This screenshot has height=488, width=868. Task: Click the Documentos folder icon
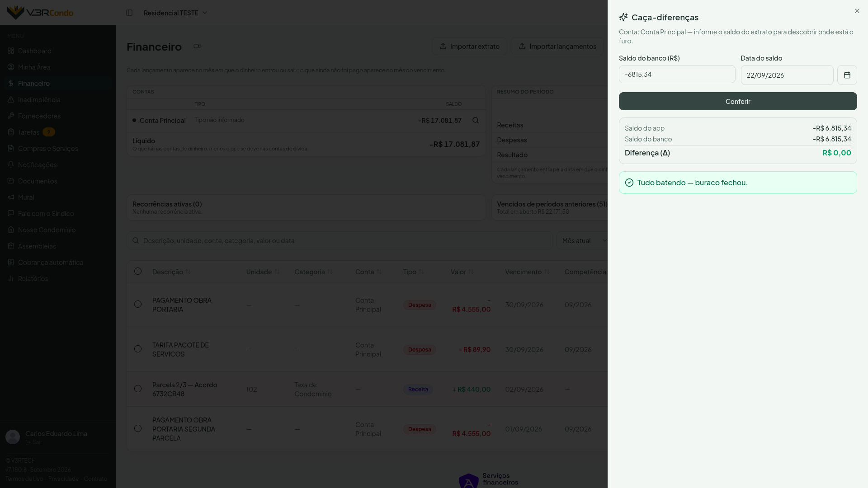[x=11, y=181]
